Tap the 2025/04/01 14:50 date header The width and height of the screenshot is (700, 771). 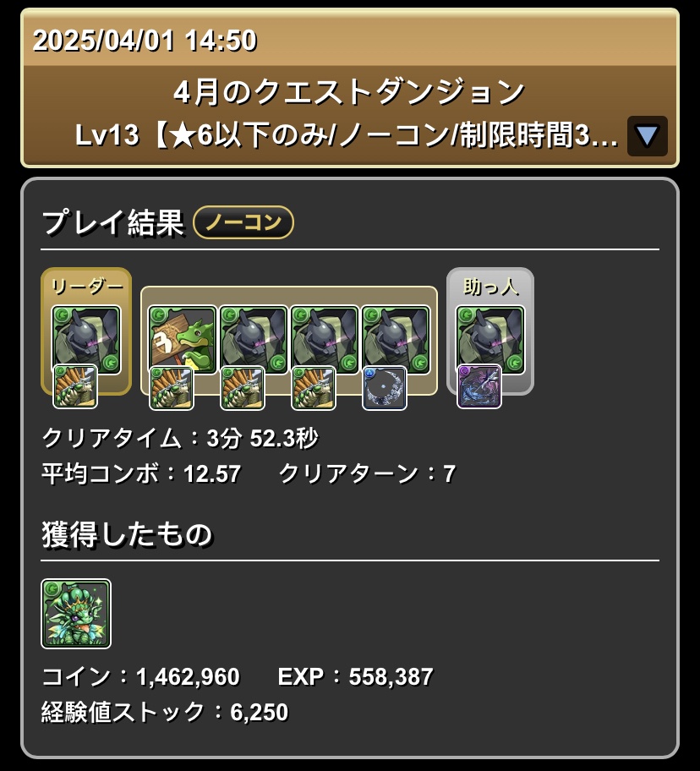[145, 41]
